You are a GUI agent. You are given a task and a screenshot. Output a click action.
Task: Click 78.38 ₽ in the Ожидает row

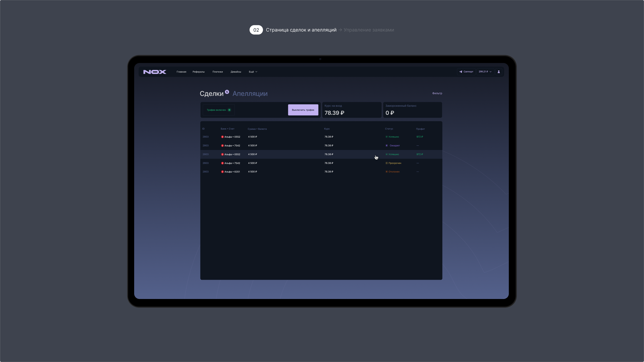point(329,145)
